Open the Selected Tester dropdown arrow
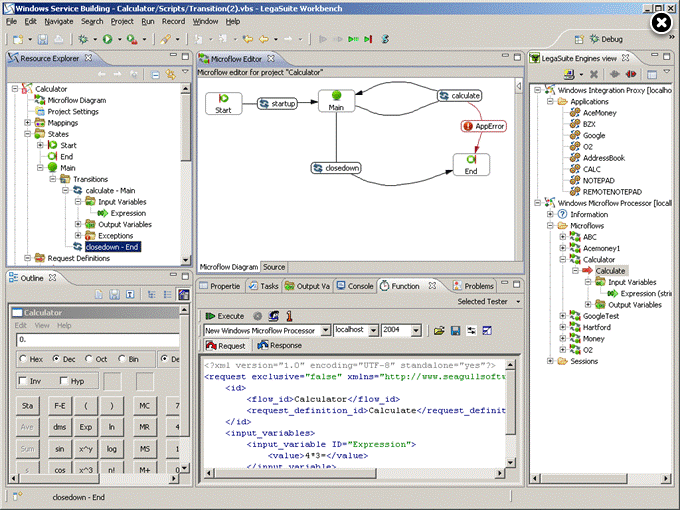Viewport: 680px width, 510px height. coord(518,301)
